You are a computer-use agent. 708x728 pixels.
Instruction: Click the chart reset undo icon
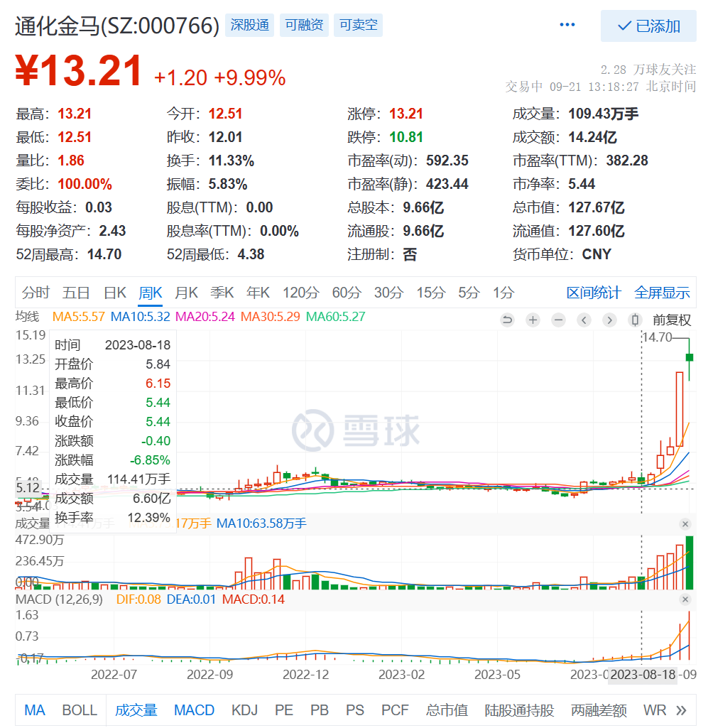[508, 320]
